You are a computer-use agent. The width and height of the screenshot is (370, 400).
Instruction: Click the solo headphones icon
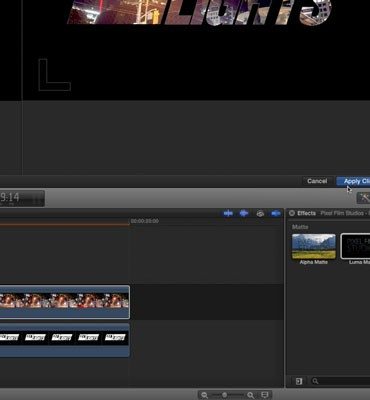(260, 213)
